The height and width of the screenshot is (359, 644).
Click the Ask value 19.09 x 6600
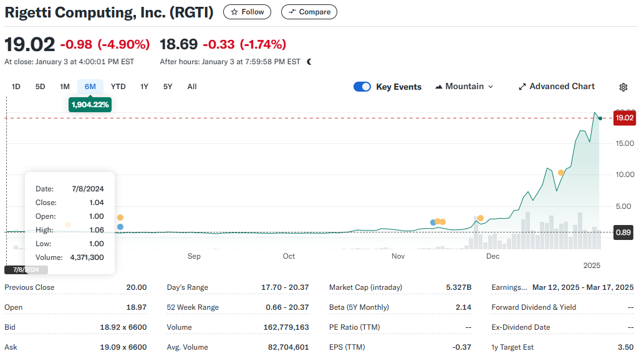pos(123,347)
